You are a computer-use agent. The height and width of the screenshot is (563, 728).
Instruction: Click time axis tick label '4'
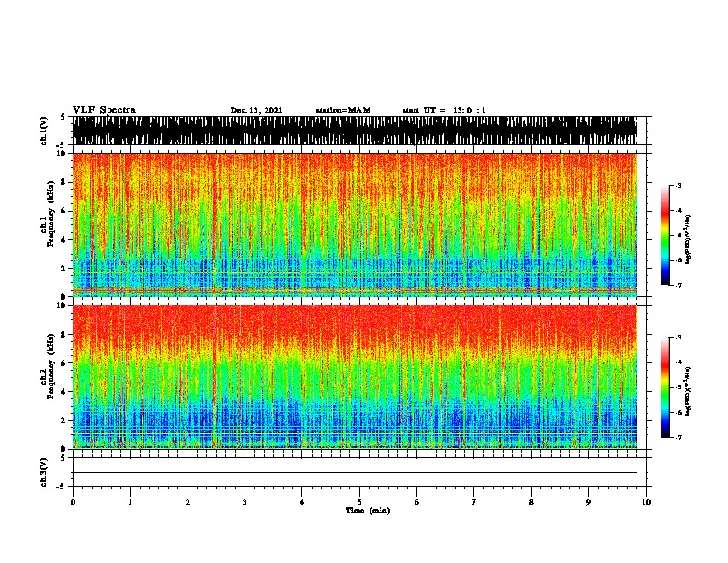[x=301, y=502]
